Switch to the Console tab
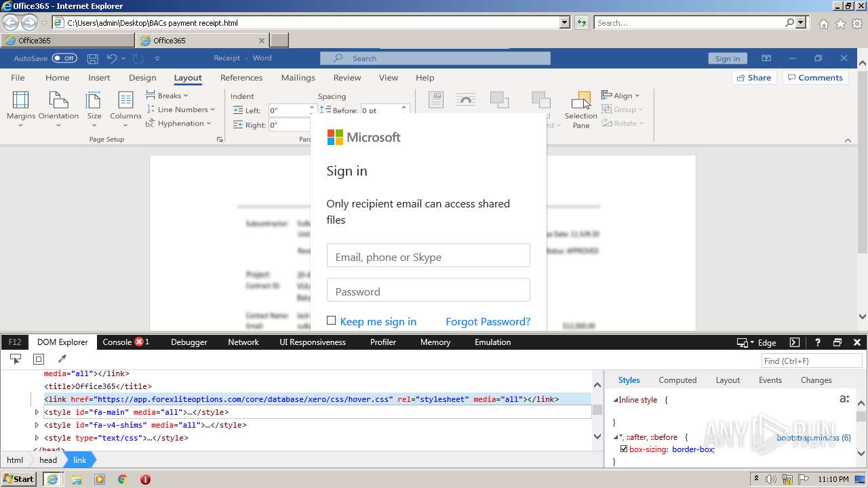The image size is (868, 488). 126,342
